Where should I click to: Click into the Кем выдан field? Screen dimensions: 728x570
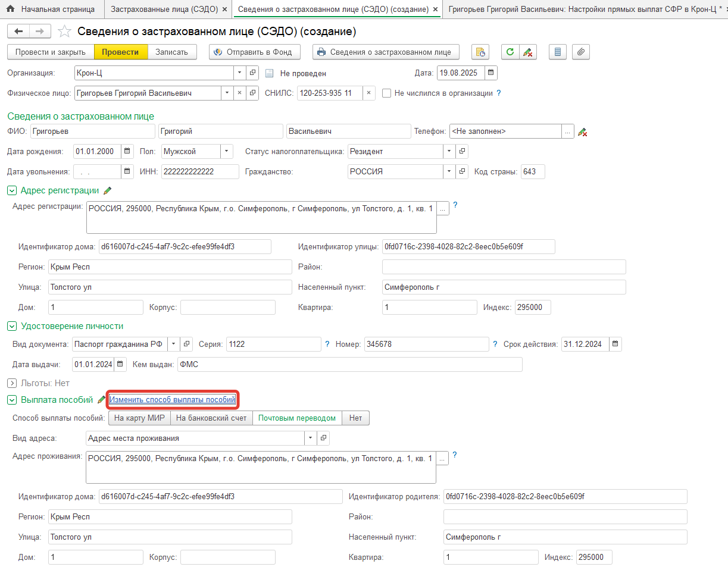(x=349, y=364)
